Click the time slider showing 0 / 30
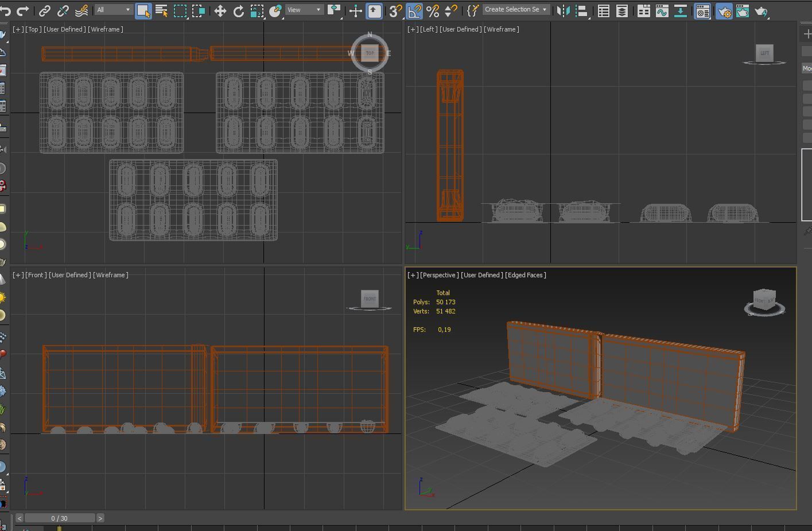This screenshot has width=812, height=531. (59, 518)
